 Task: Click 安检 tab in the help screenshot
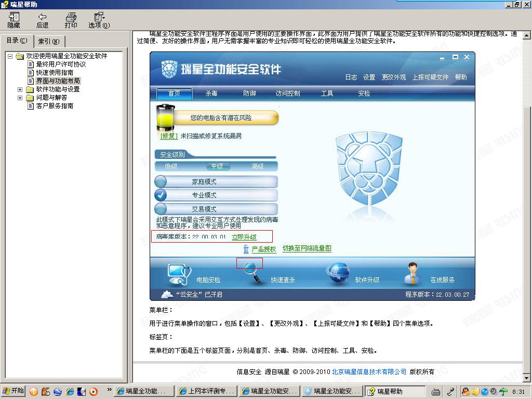(364, 94)
